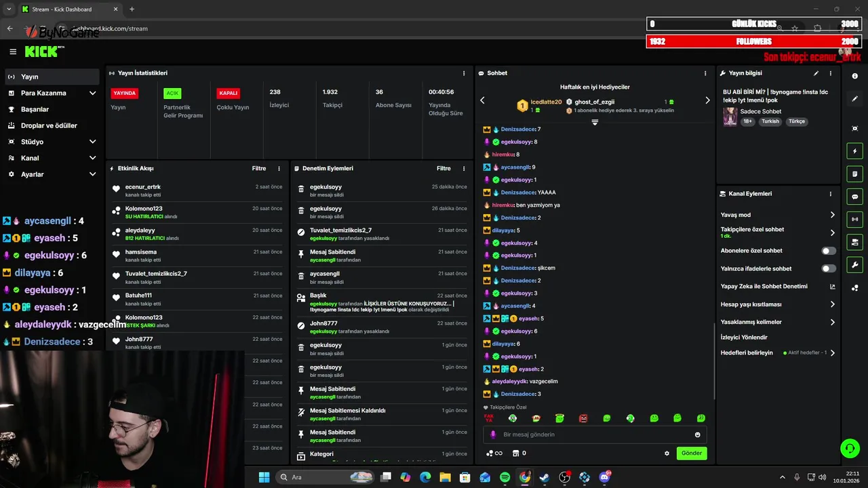Viewport: 868px width, 488px height.
Task: Open Takipçilere özel sohbet options
Action: [778, 232]
